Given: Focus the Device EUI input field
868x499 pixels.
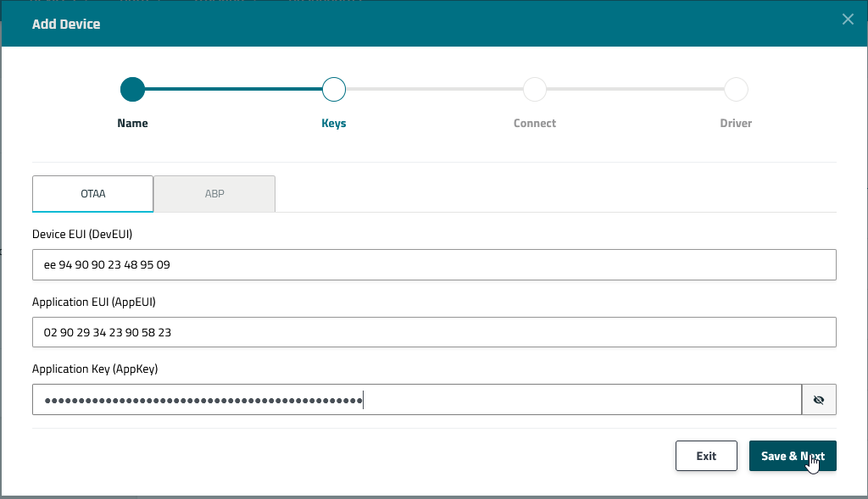Looking at the screenshot, I should coord(434,264).
